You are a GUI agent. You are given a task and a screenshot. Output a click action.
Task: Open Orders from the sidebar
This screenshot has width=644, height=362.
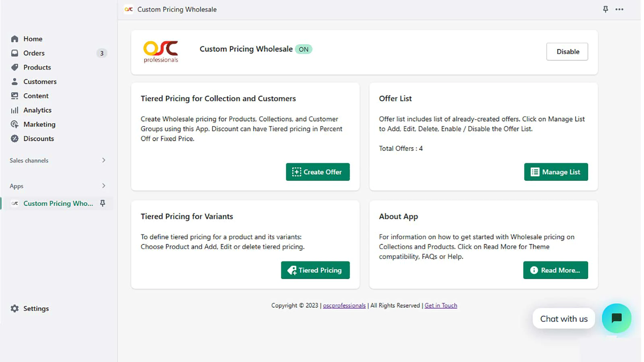pyautogui.click(x=34, y=53)
